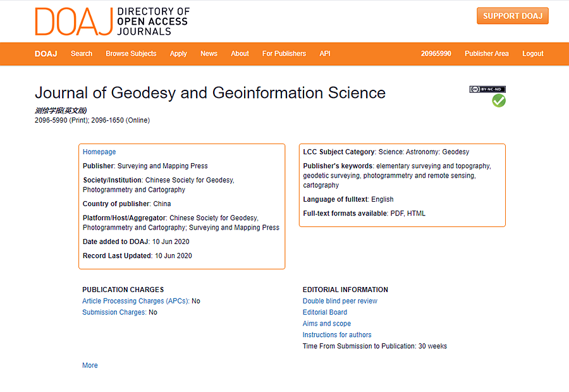Viewport: 569px width, 392px height.
Task: Open the 20965990 account link
Action: pyautogui.click(x=436, y=54)
